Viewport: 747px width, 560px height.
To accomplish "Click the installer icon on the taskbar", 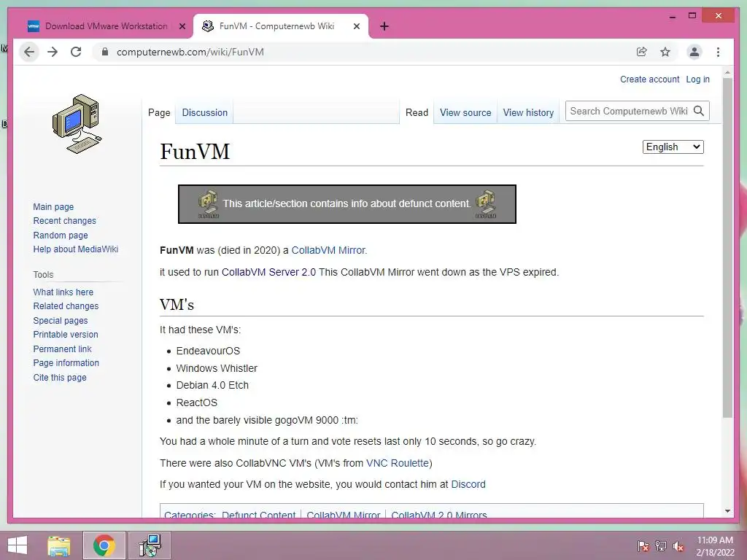I will [x=150, y=545].
